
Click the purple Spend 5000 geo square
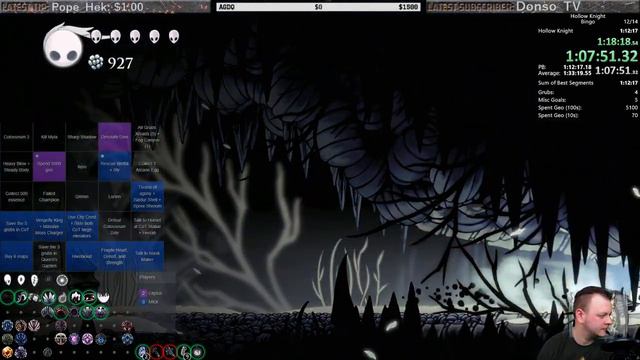(x=49, y=167)
